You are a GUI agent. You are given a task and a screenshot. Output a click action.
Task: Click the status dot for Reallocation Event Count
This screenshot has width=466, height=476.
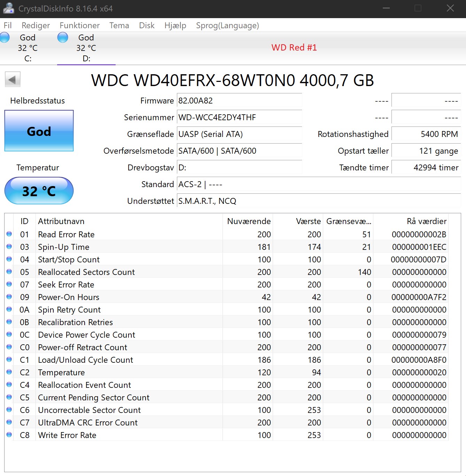pos(9,385)
